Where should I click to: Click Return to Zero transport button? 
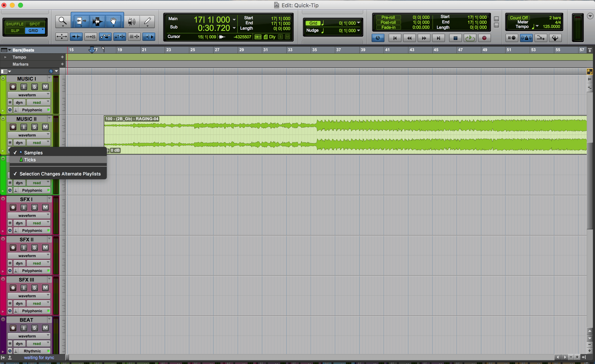tap(395, 38)
